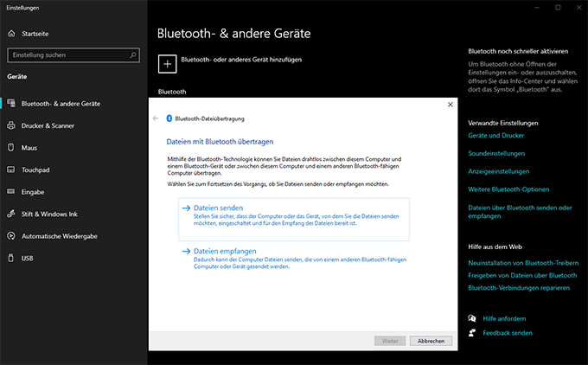Click the Dateien mit Bluetooth übertragen heading
The width and height of the screenshot is (588, 365).
click(220, 142)
